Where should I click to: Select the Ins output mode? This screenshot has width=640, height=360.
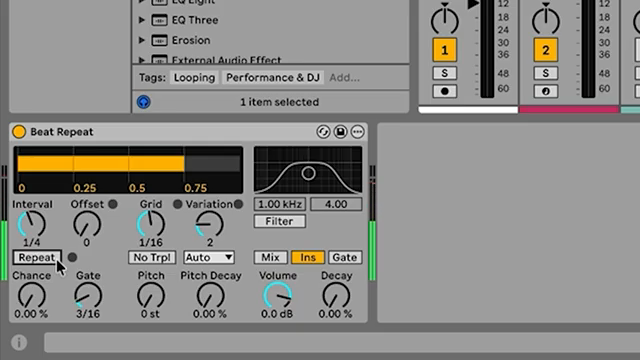[x=308, y=258]
